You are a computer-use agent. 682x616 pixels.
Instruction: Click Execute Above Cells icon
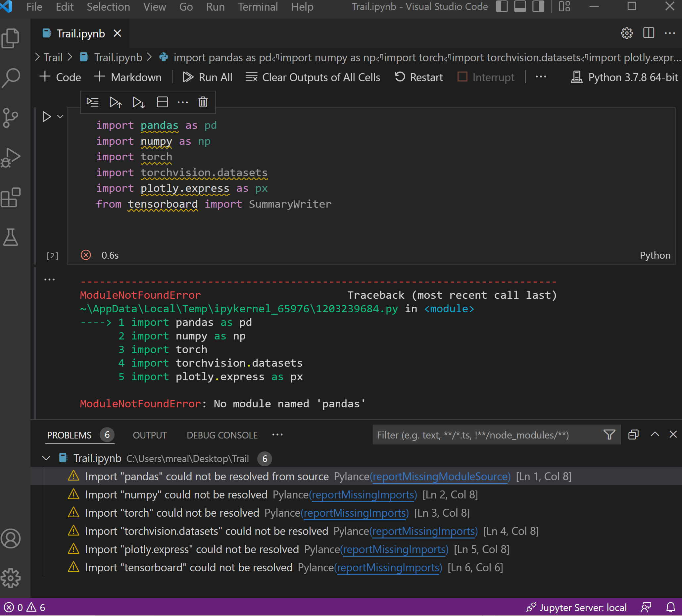pos(115,102)
